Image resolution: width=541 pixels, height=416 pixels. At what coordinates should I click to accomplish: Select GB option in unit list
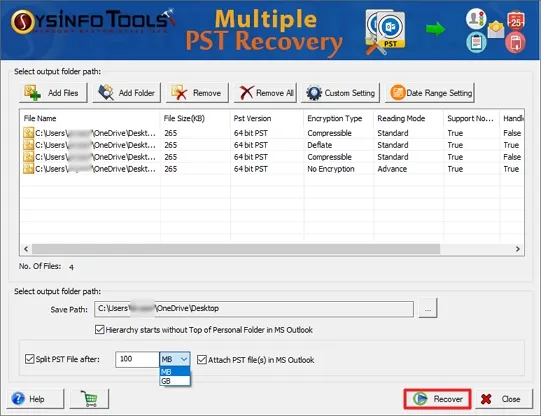(x=175, y=381)
